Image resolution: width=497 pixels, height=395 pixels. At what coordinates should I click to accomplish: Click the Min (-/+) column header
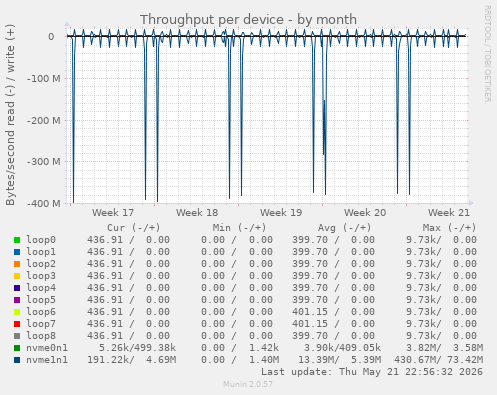tap(239, 228)
